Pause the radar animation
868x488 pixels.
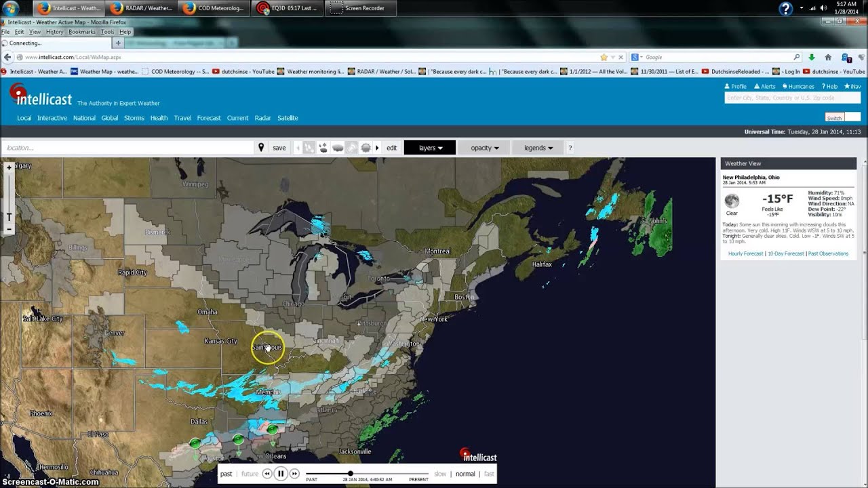[281, 474]
